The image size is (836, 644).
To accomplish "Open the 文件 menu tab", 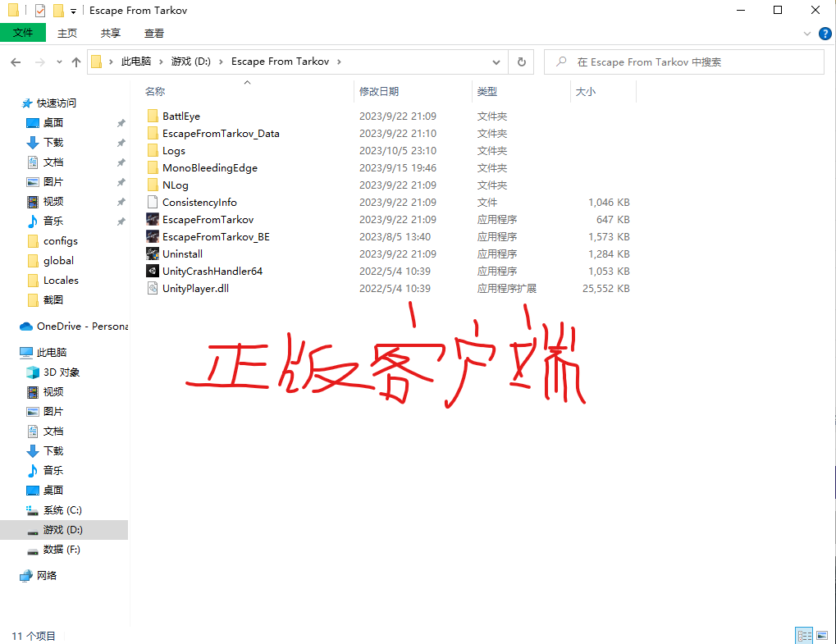I will pyautogui.click(x=23, y=33).
